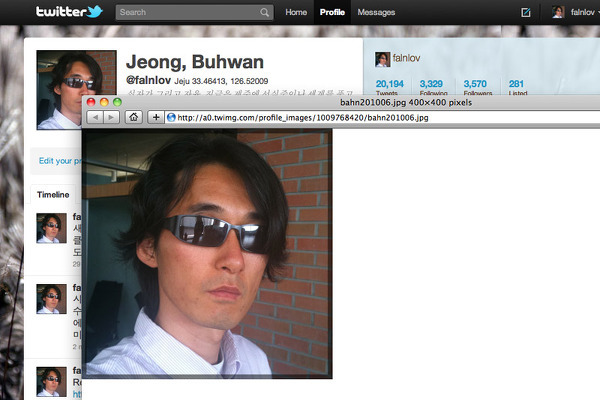The image size is (600, 400).
Task: Click the search magnifier icon
Action: tap(264, 12)
